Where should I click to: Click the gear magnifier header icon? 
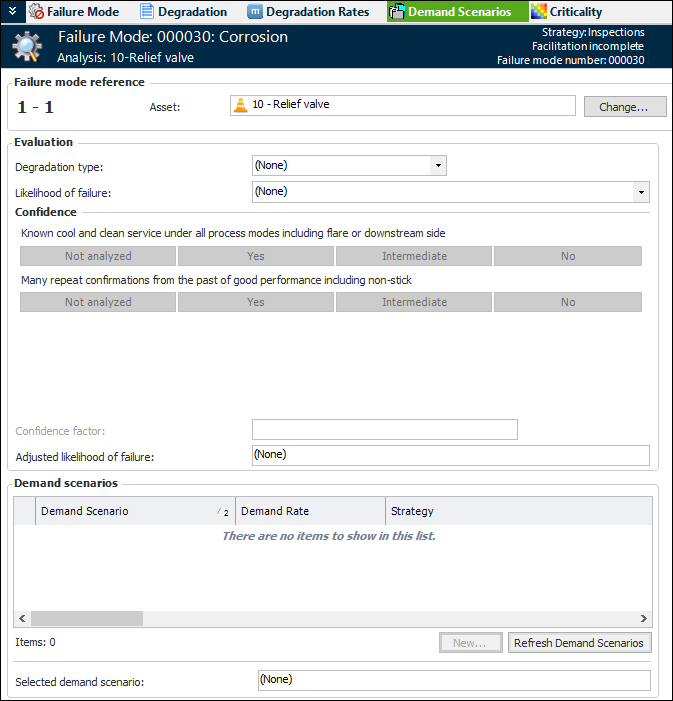click(27, 46)
